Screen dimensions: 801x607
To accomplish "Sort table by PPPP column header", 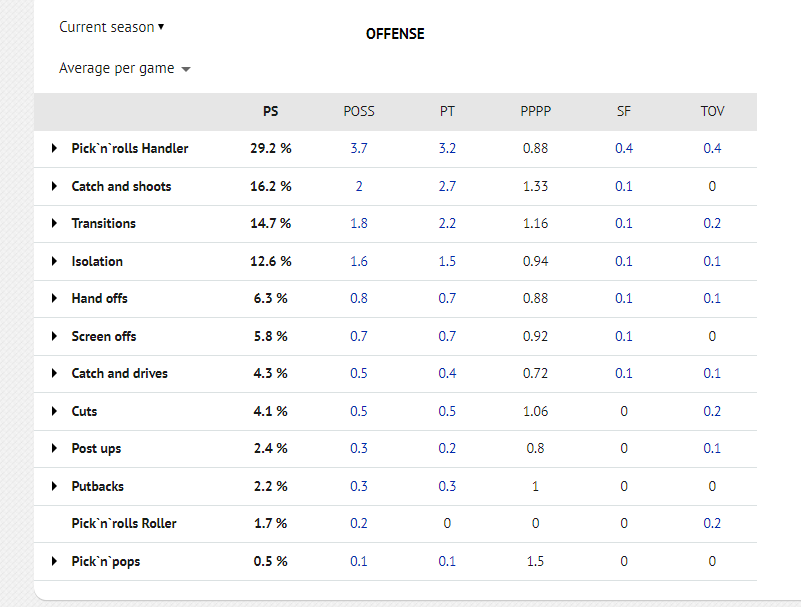I will coord(535,111).
